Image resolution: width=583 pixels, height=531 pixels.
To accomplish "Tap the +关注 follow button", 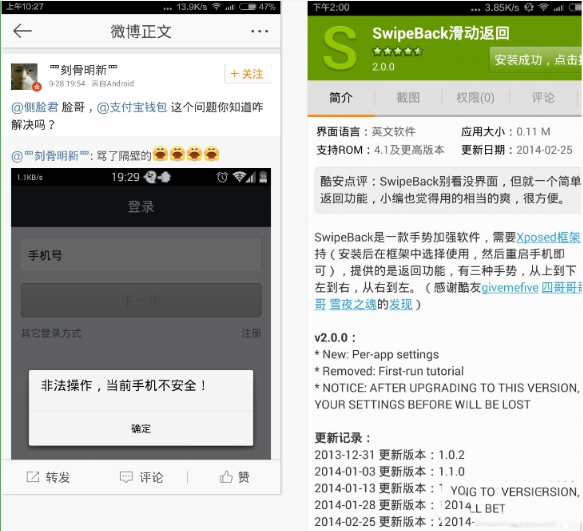I will click(247, 74).
